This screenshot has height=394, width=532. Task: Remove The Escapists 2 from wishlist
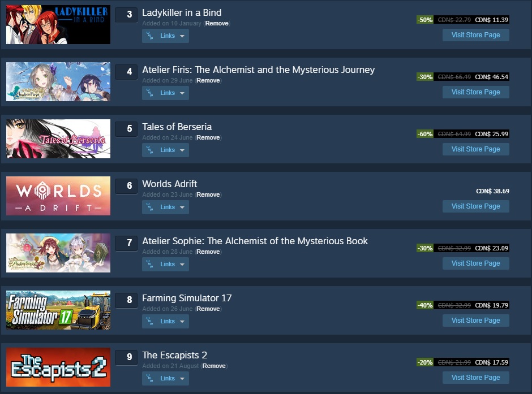[x=214, y=366]
